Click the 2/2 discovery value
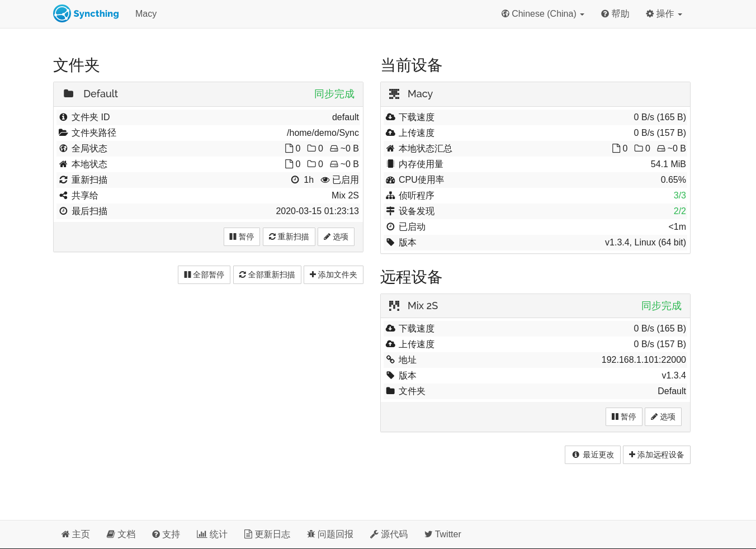756x549 pixels. tap(679, 211)
